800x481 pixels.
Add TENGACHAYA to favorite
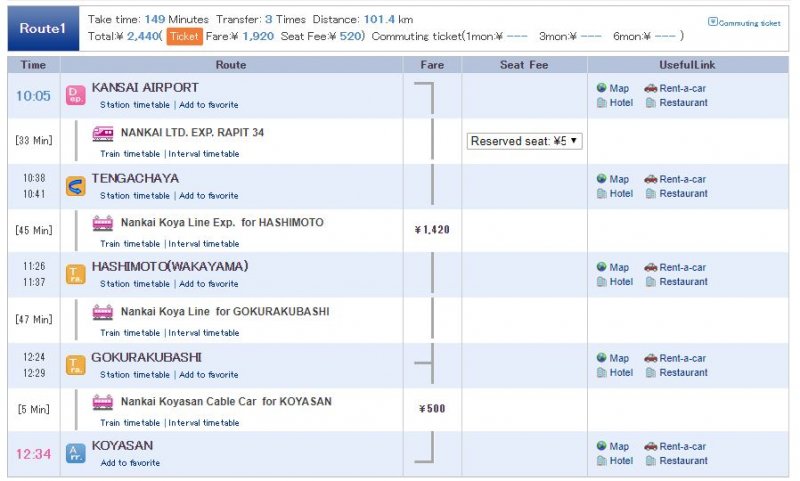(x=209, y=195)
